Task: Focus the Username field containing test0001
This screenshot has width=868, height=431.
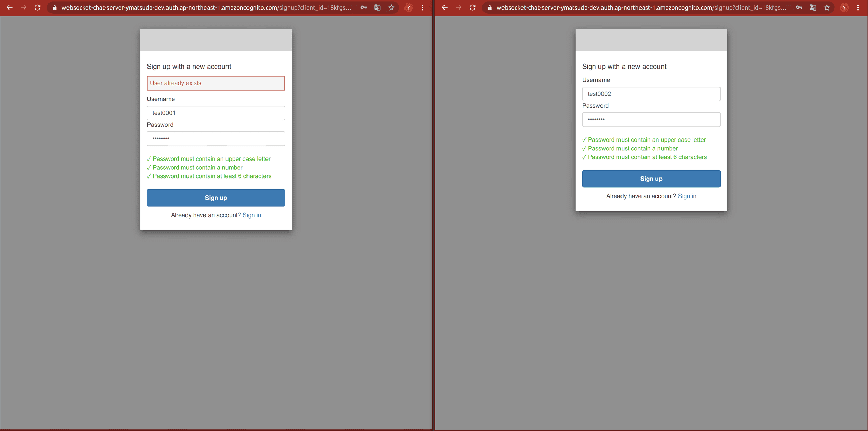Action: (216, 113)
